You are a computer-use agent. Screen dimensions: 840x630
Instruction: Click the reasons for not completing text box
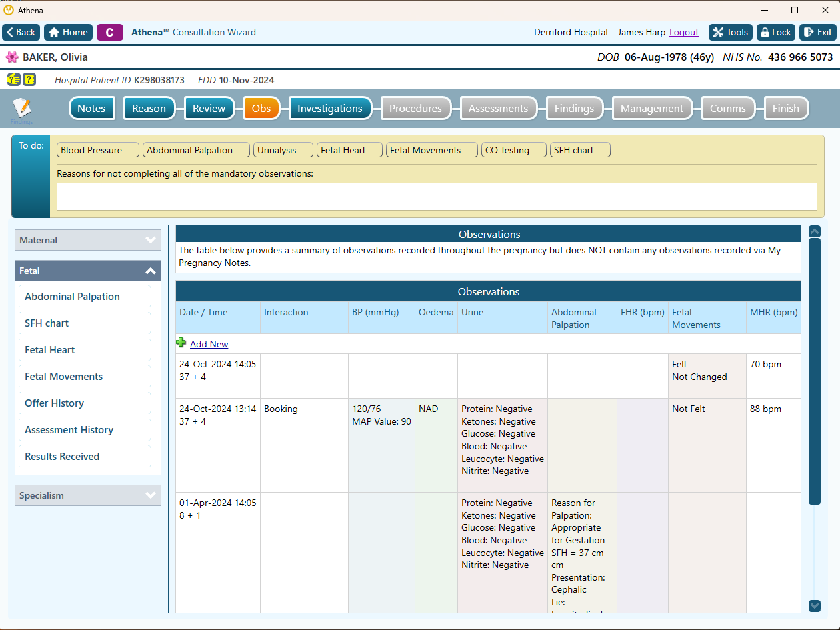pos(437,197)
